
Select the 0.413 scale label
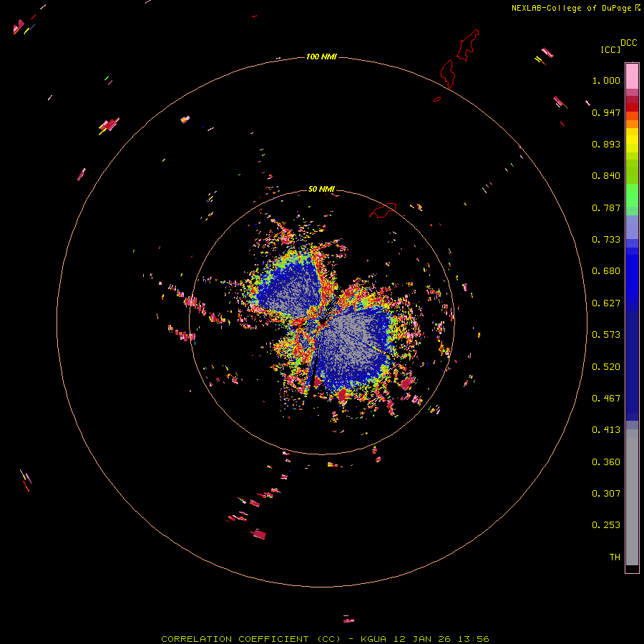[606, 430]
